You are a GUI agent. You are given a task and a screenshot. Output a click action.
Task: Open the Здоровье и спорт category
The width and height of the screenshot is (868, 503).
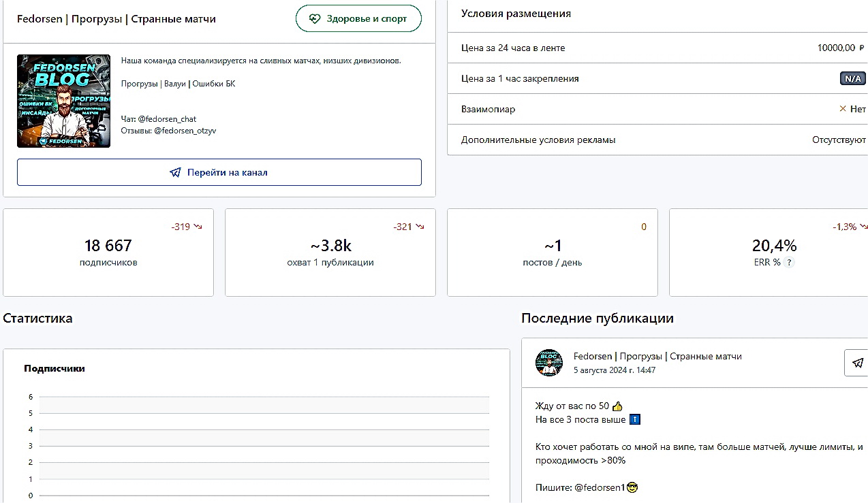coord(358,19)
